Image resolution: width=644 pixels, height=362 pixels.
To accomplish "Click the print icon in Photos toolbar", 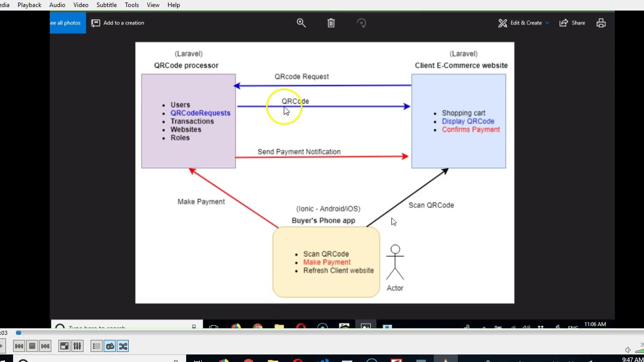I will pos(601,23).
